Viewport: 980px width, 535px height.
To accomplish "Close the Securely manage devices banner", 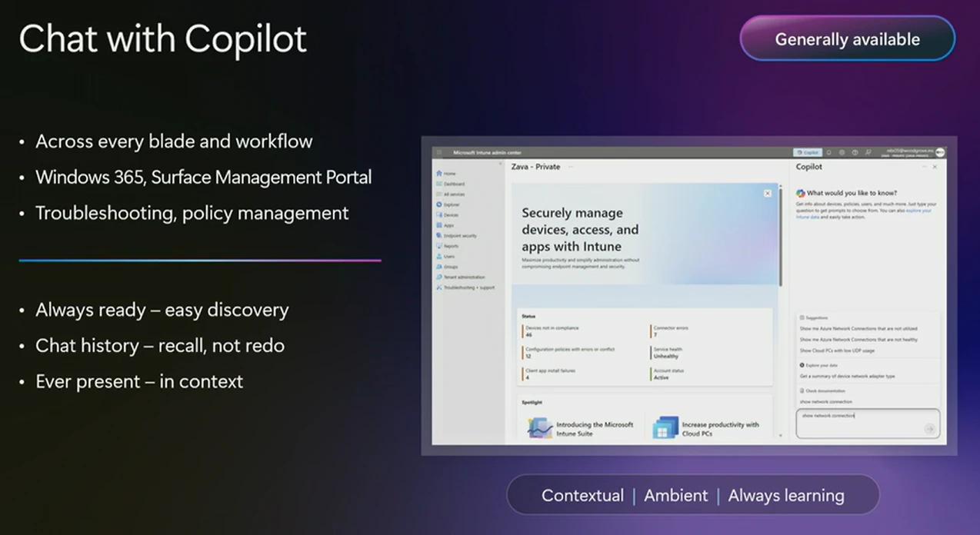I will 767,193.
